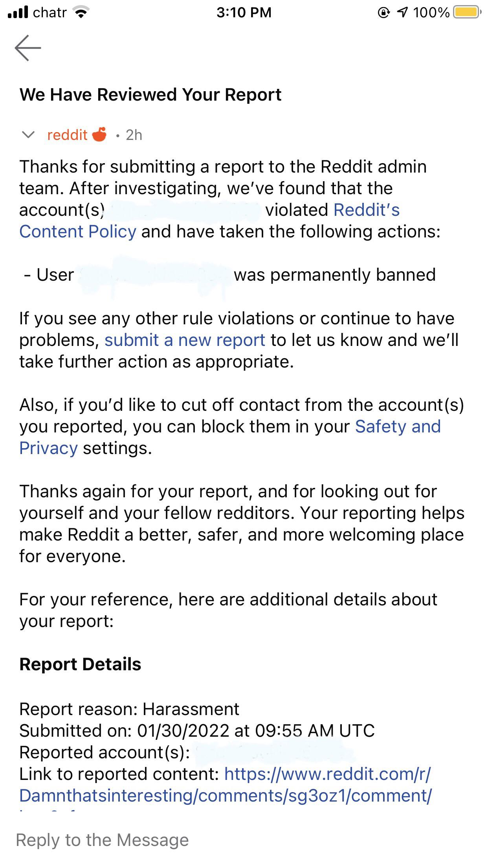This screenshot has height=868, width=488.
Task: Tap the 3:10 PM clock
Action: [244, 13]
